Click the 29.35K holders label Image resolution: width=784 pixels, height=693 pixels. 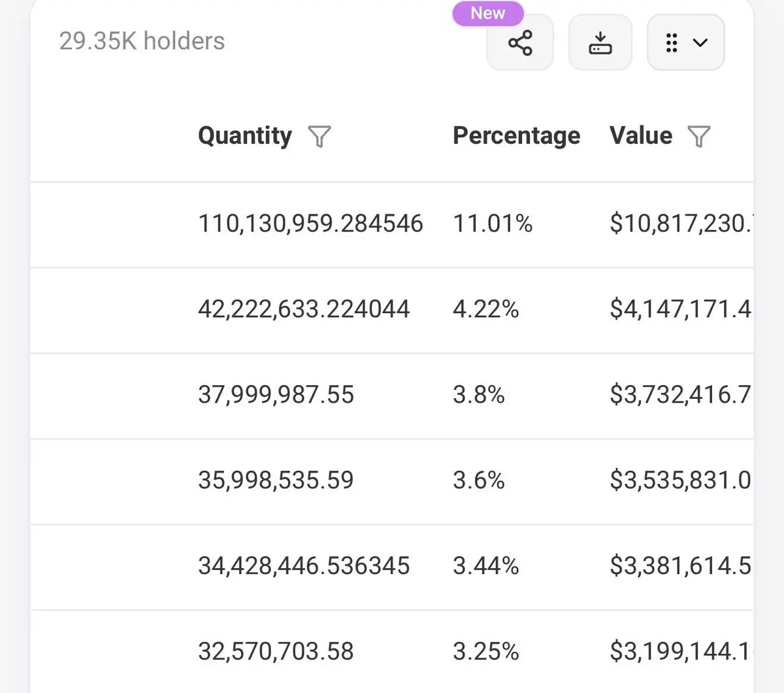pyautogui.click(x=142, y=41)
